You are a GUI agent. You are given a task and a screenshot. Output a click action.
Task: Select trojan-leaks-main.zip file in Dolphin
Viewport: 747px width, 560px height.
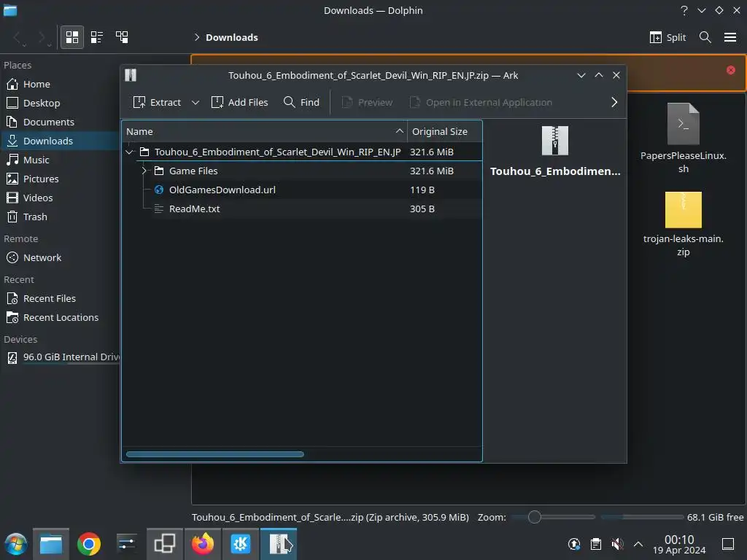(x=683, y=224)
